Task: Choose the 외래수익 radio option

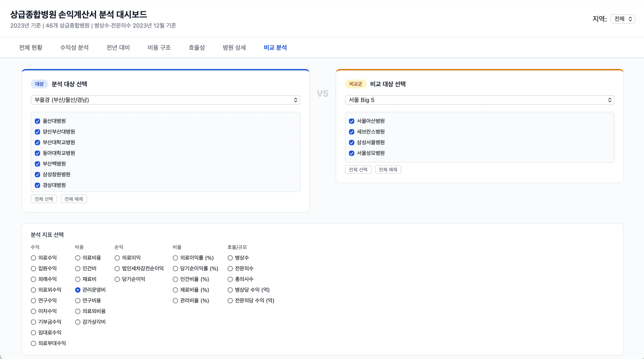Action: [x=33, y=279]
